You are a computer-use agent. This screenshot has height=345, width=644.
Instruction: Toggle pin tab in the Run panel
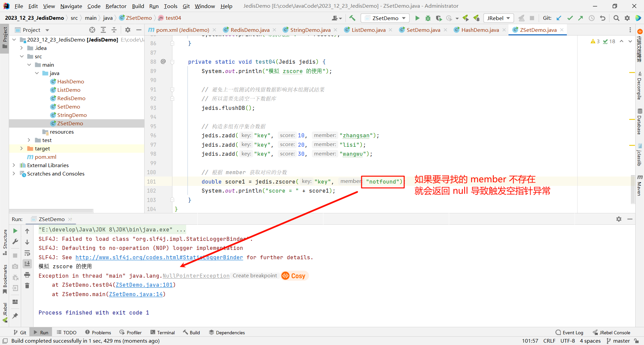tap(15, 316)
